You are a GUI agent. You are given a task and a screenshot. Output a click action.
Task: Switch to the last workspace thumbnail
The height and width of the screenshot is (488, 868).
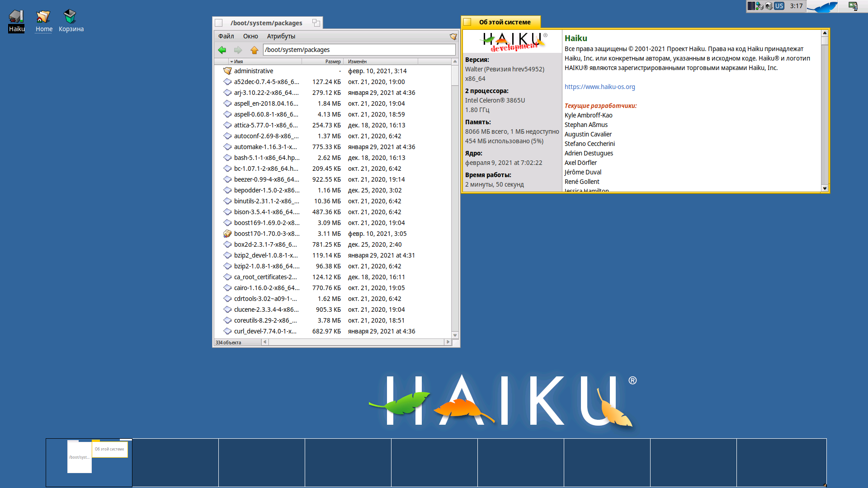pos(781,462)
